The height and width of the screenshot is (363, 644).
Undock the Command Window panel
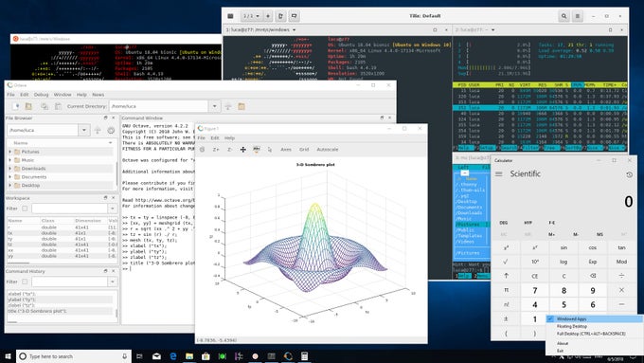point(382,118)
